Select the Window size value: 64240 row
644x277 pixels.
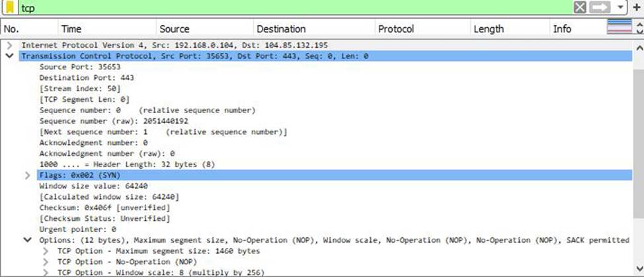[x=87, y=186]
